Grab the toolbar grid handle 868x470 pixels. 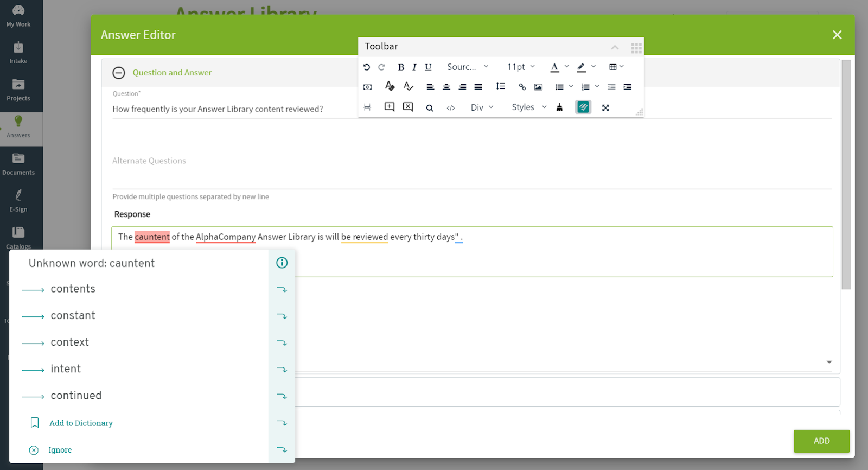tap(636, 48)
